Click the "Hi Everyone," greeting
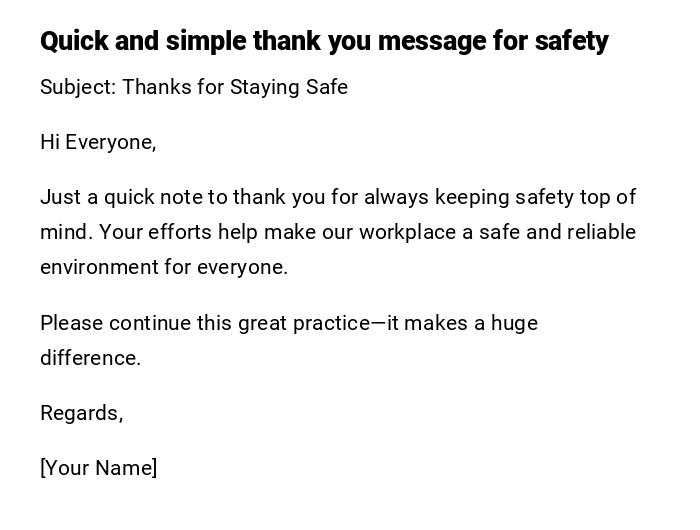Screen dimensions: 700x530 98,142
